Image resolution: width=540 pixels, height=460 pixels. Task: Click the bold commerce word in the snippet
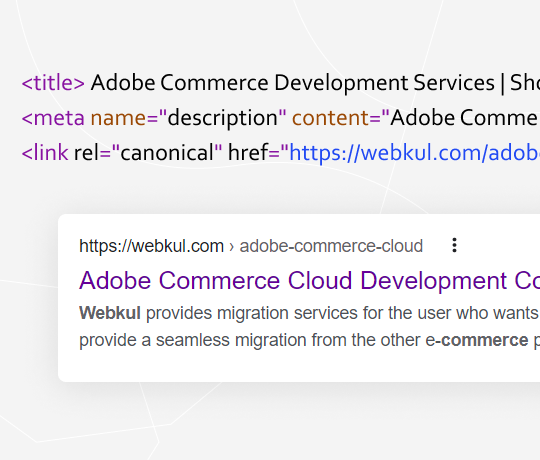click(484, 340)
